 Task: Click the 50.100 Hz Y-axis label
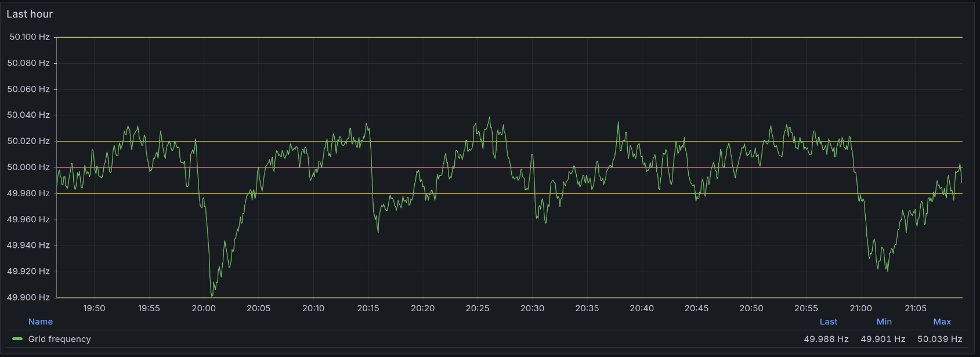click(30, 37)
